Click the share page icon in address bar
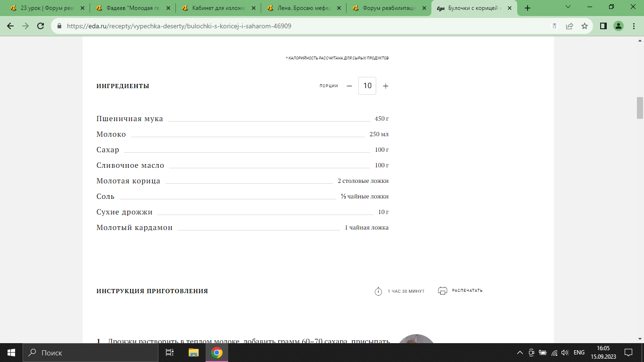 [x=570, y=26]
